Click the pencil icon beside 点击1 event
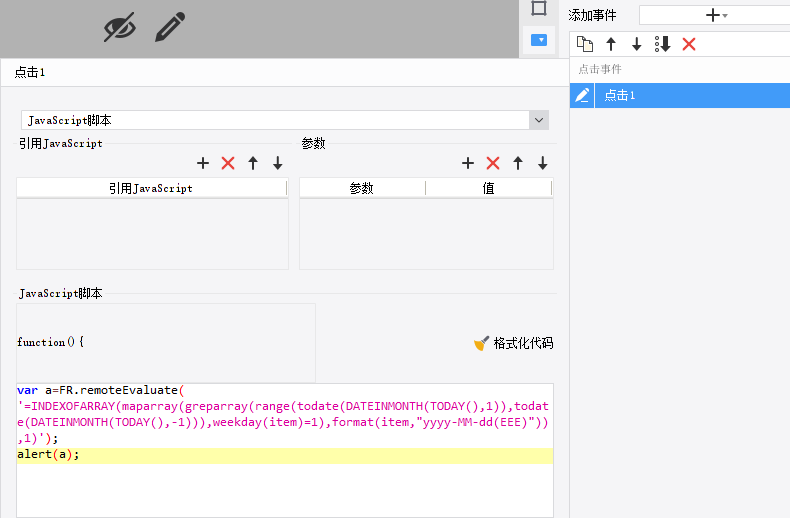790x518 pixels. (582, 95)
